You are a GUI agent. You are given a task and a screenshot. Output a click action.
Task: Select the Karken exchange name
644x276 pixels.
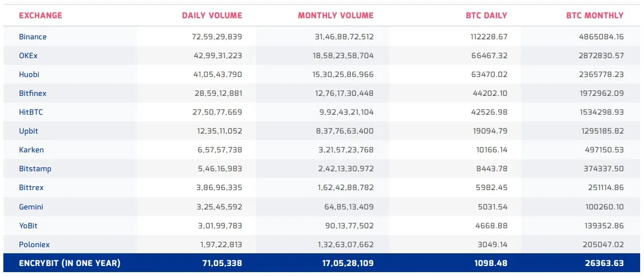pyautogui.click(x=31, y=150)
